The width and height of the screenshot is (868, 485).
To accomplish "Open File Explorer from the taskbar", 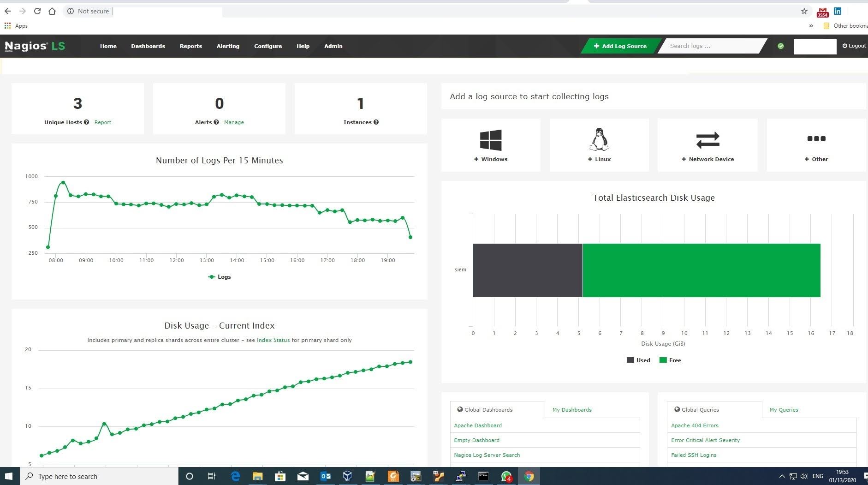I will [257, 476].
